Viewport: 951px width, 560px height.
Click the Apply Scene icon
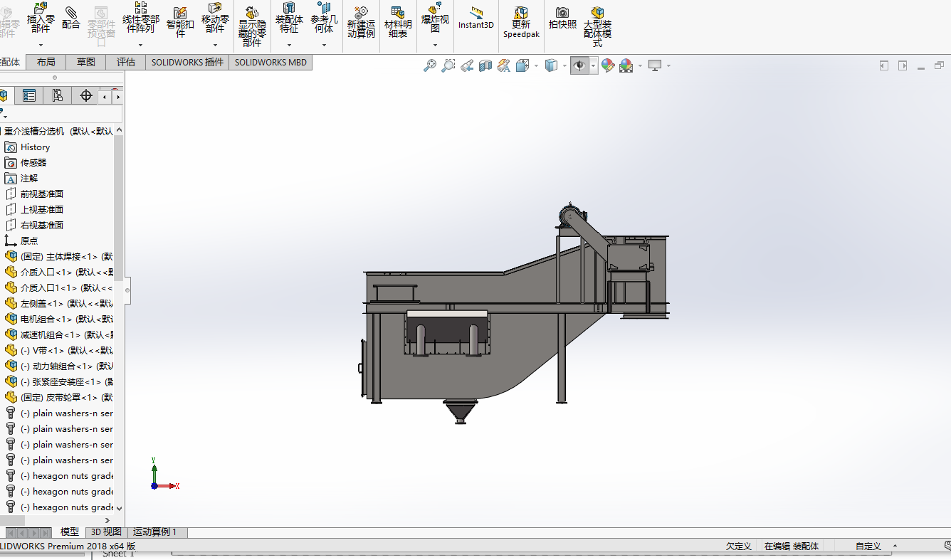click(626, 65)
